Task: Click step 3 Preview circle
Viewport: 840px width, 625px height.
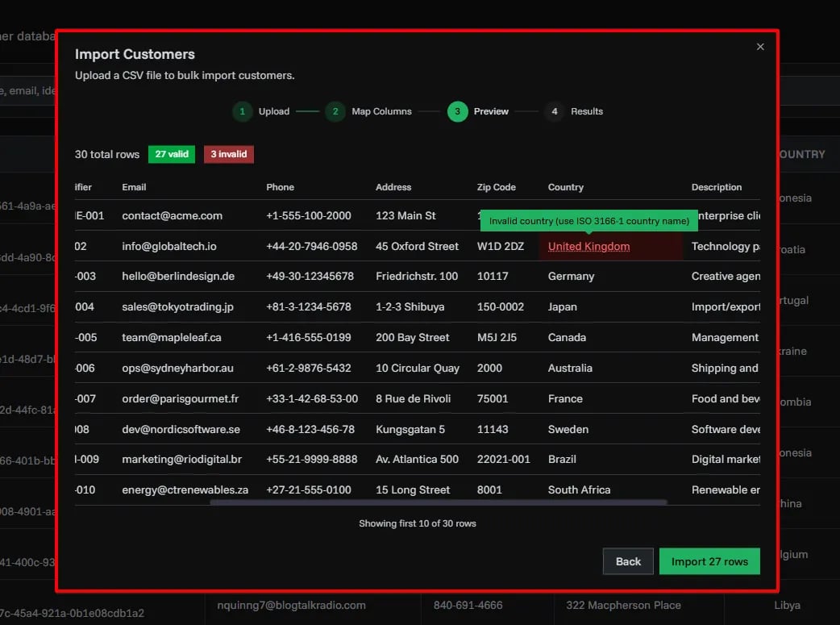Action: [x=457, y=111]
